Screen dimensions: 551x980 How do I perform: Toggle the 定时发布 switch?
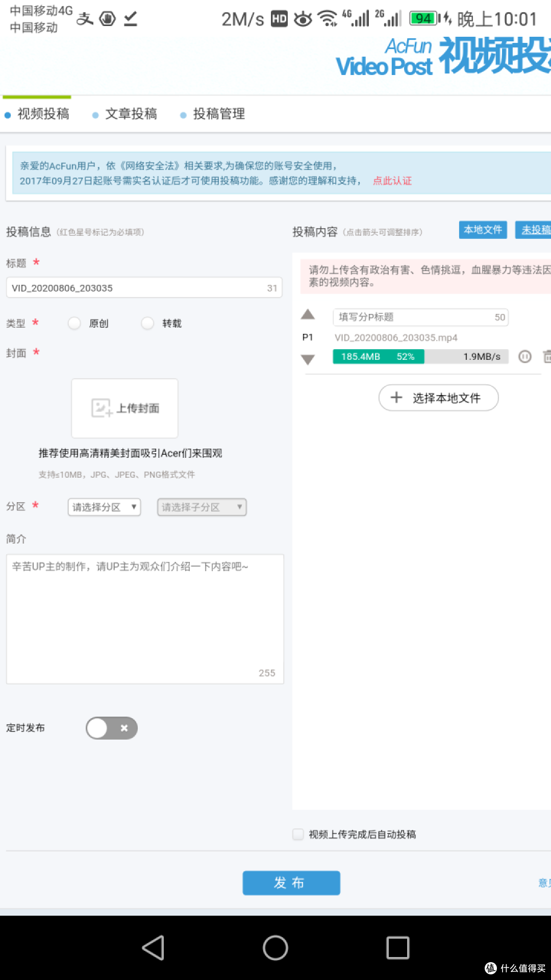pos(112,728)
